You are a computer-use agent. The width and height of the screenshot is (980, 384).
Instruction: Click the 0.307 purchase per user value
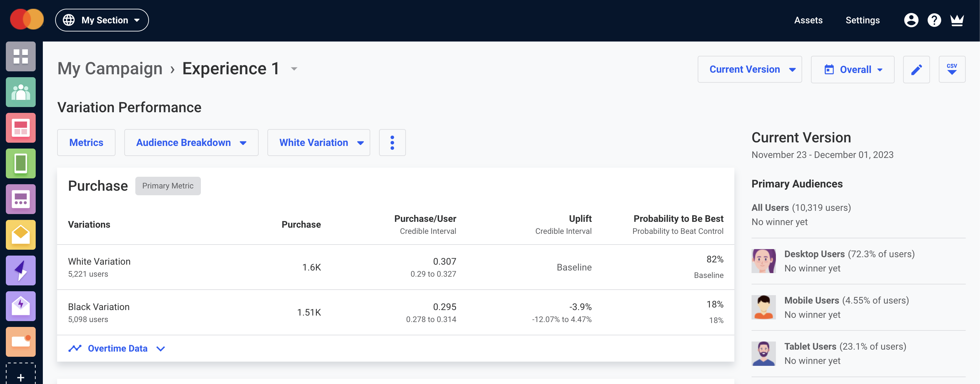(x=444, y=262)
